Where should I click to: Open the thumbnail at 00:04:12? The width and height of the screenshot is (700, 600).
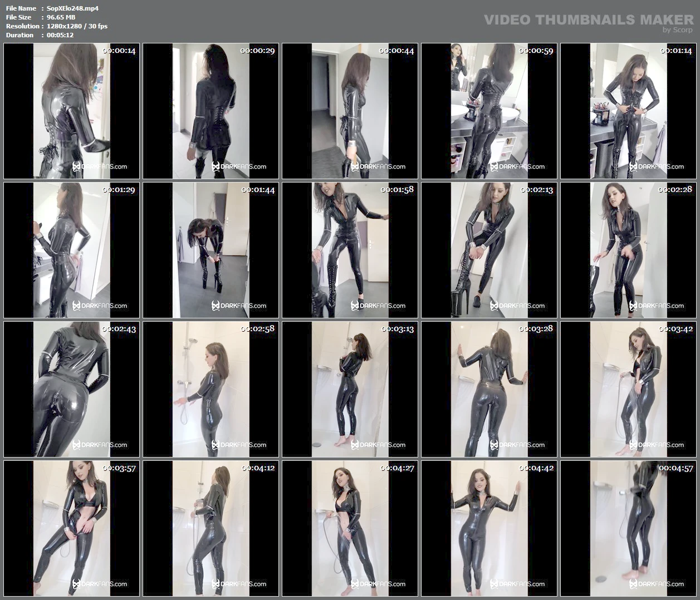tap(211, 528)
